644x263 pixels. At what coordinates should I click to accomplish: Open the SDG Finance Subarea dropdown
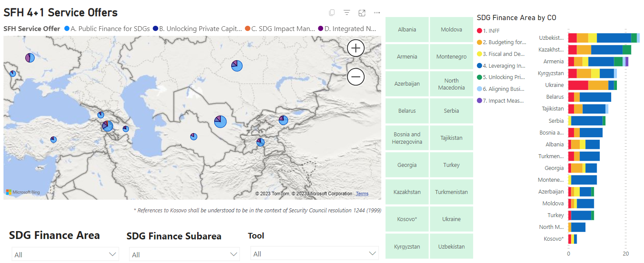pyautogui.click(x=184, y=254)
